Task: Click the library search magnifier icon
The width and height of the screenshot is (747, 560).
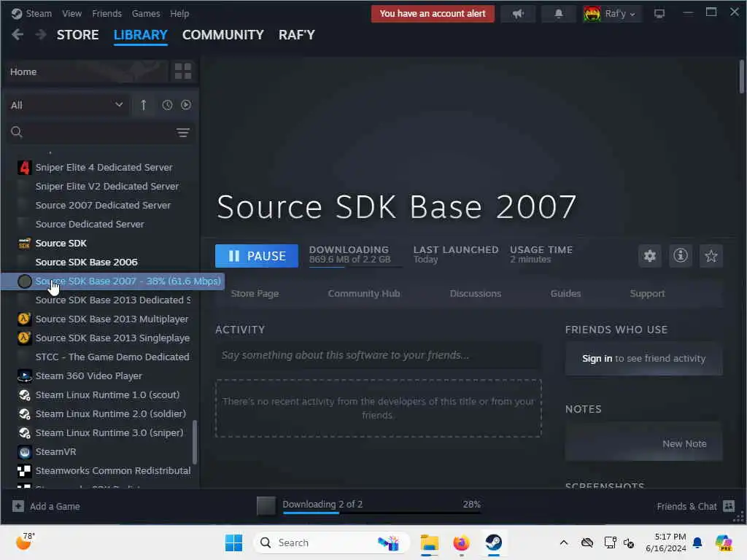Action: pyautogui.click(x=17, y=132)
